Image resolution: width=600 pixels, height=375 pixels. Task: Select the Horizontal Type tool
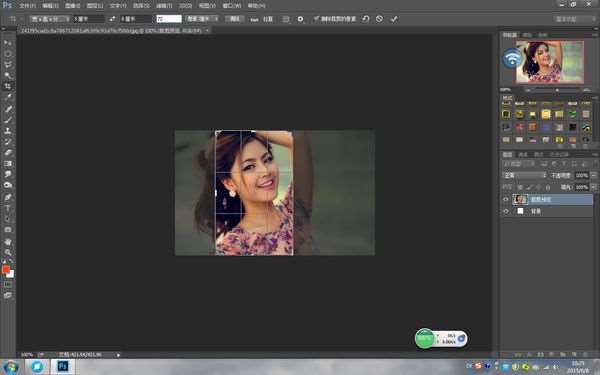point(8,208)
